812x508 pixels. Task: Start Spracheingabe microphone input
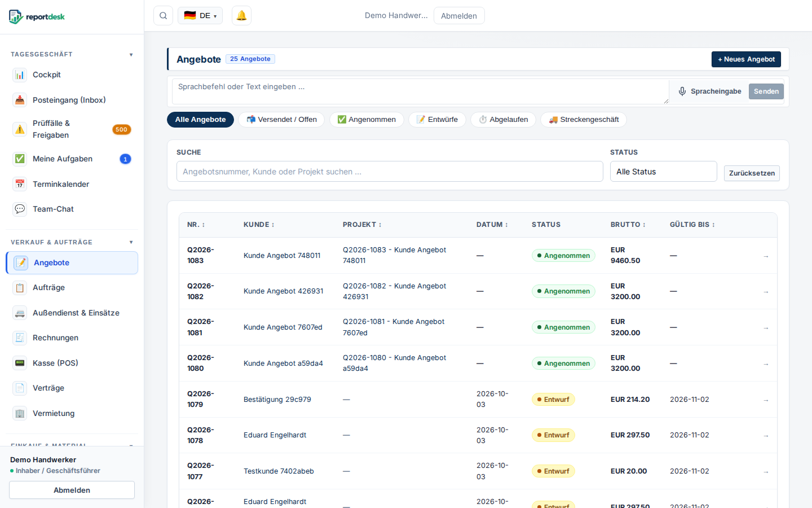pyautogui.click(x=710, y=91)
